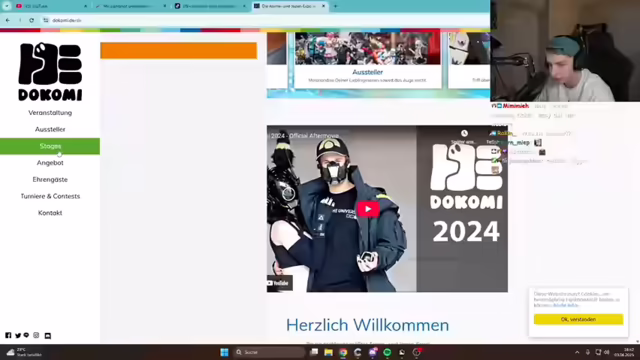The height and width of the screenshot is (360, 640).
Task: Click the watch later clock icon on video
Action: coord(464,133)
